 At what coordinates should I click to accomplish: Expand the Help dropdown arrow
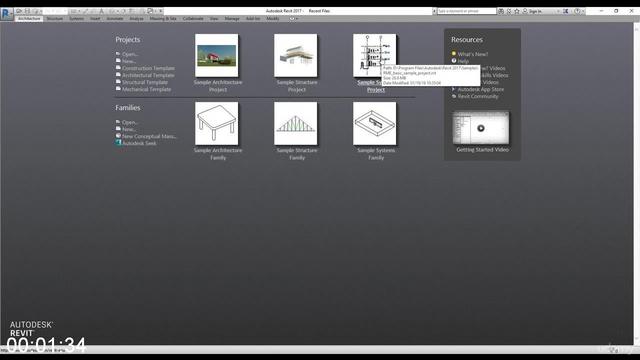583,11
